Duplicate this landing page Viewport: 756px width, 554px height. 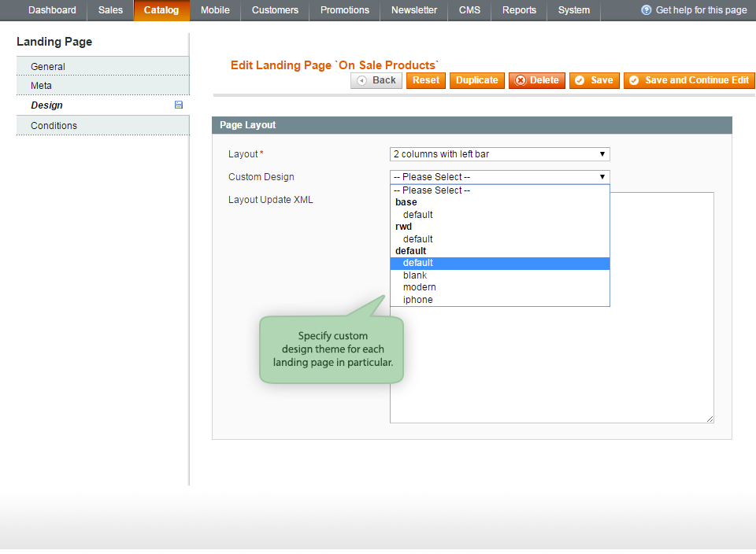coord(476,80)
